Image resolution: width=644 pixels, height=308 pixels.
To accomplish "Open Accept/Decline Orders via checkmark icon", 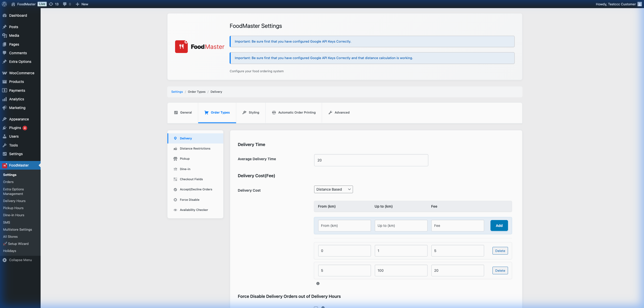I will click(175, 189).
